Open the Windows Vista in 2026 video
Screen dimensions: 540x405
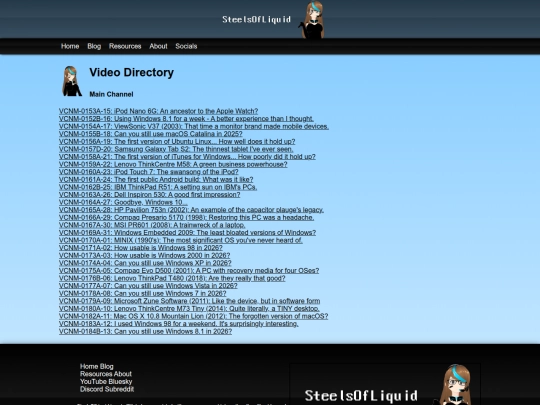pos(148,285)
